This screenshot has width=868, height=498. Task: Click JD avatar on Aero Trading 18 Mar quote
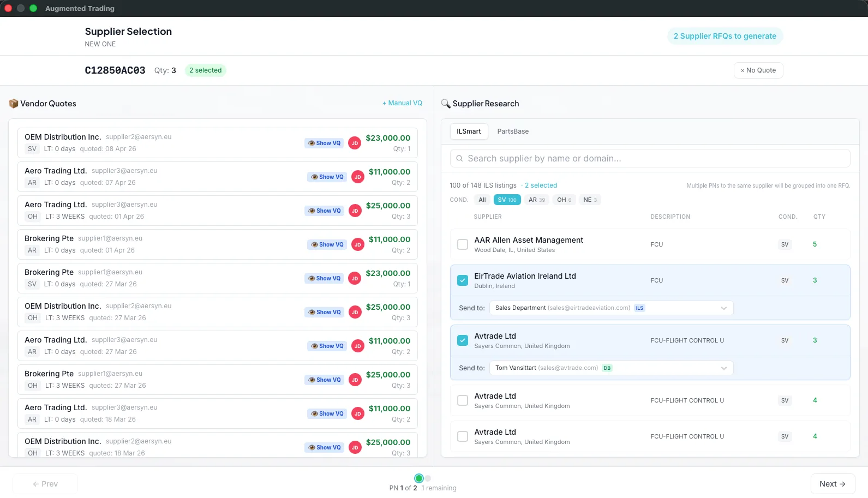point(358,413)
